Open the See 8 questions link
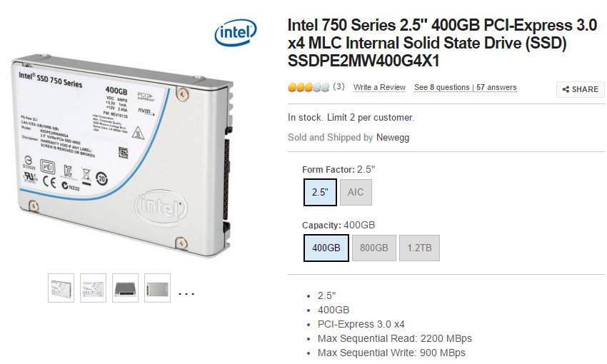Image resolution: width=607 pixels, height=364 pixels. coord(442,87)
